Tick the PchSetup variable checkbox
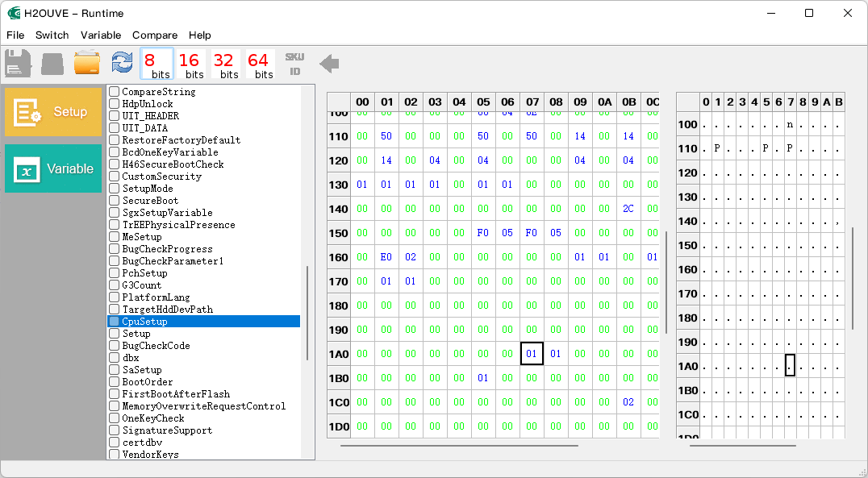Viewport: 868px width, 478px height. 115,272
